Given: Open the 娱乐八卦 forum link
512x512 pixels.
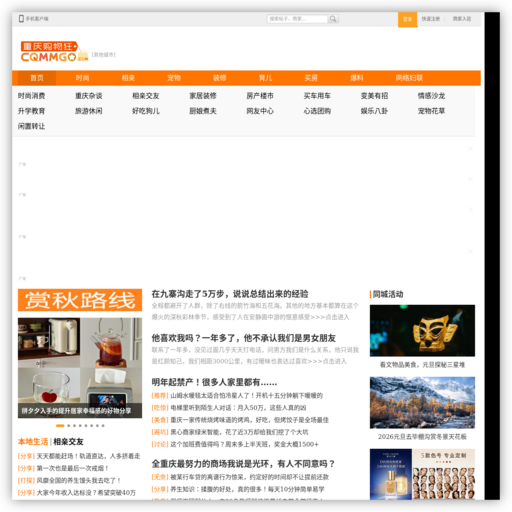Looking at the screenshot, I should 374,111.
